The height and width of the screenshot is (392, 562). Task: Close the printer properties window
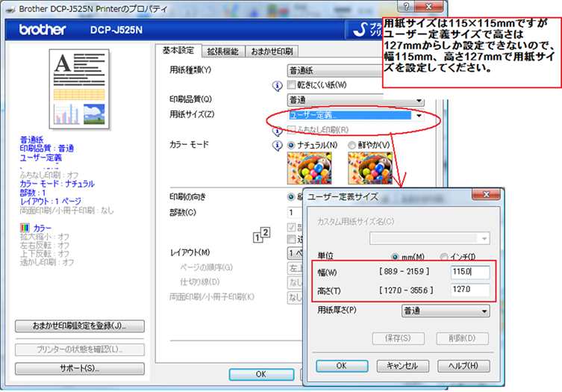[429, 6]
